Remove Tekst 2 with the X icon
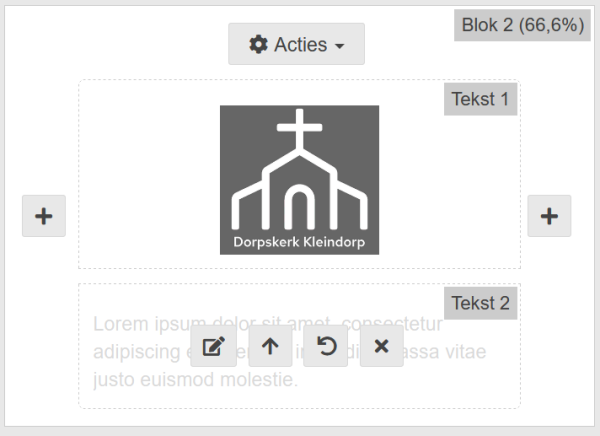The height and width of the screenshot is (436, 600). tap(381, 346)
